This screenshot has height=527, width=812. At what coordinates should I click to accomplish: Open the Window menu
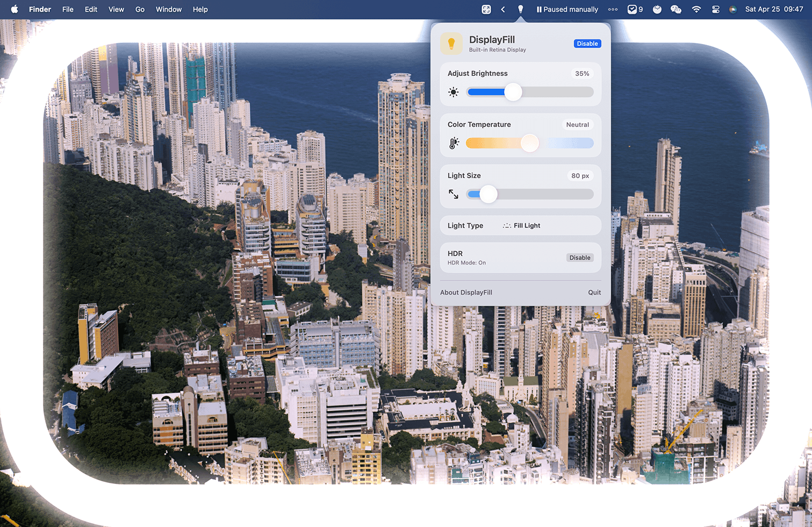168,9
